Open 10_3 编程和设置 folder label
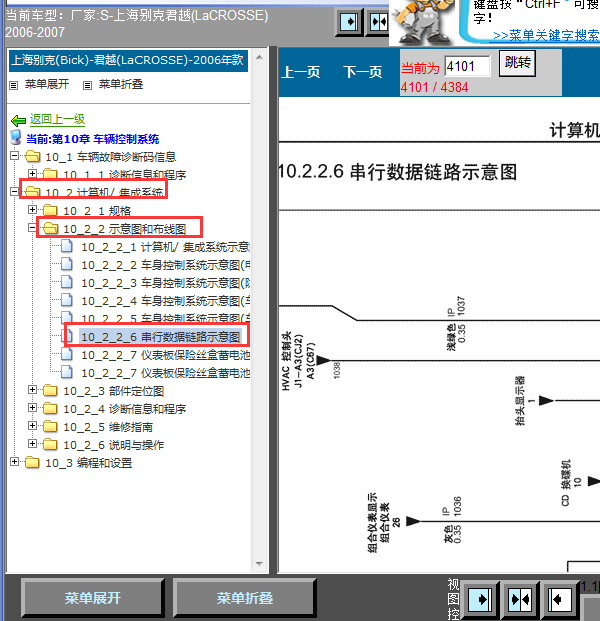This screenshot has width=600, height=621. (x=89, y=463)
